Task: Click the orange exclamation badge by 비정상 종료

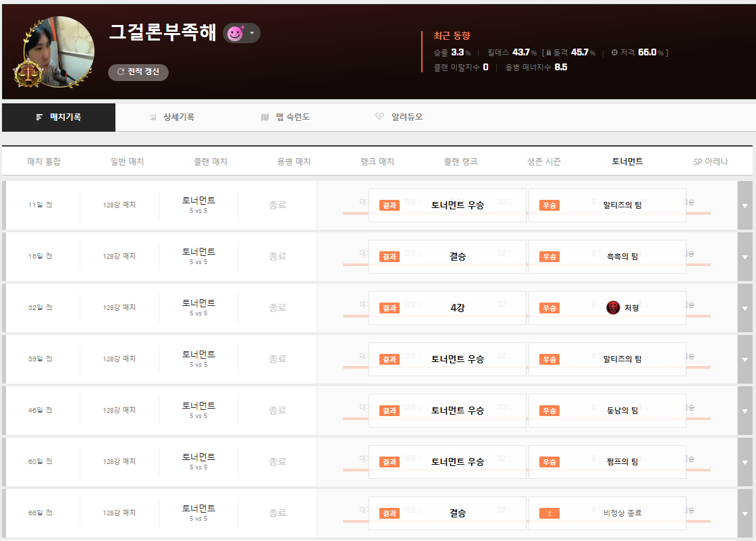Action: (x=549, y=513)
